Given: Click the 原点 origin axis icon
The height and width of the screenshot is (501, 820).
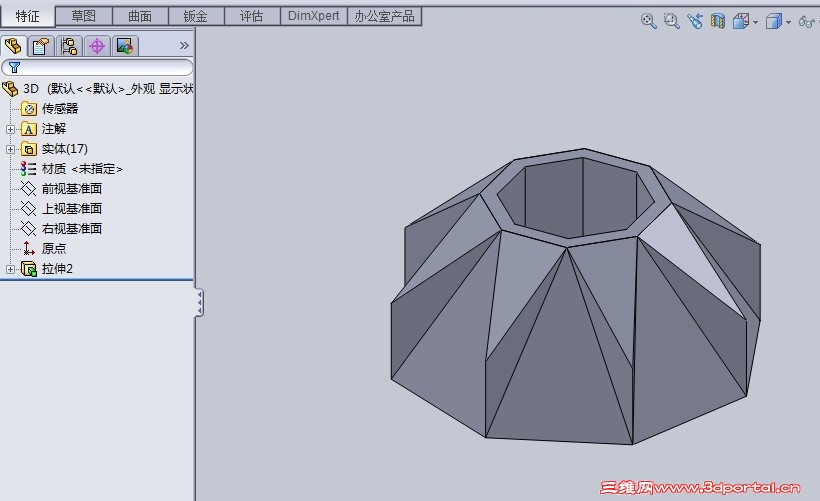Looking at the screenshot, I should click(x=29, y=248).
